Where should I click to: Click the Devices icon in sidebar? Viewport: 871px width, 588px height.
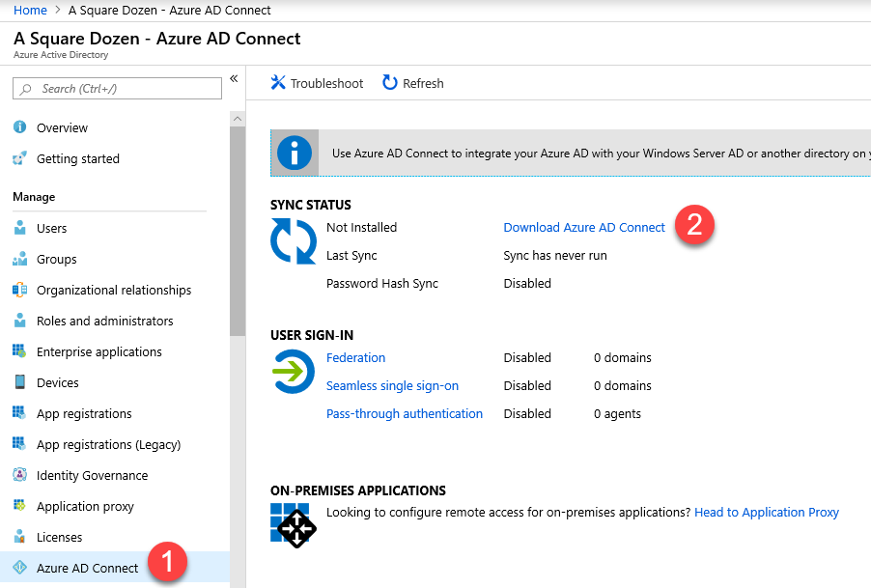point(19,383)
